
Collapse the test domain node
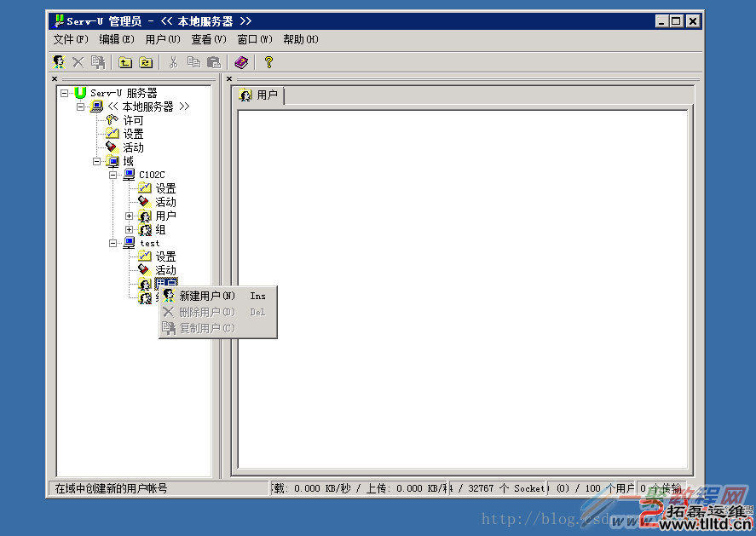[113, 243]
